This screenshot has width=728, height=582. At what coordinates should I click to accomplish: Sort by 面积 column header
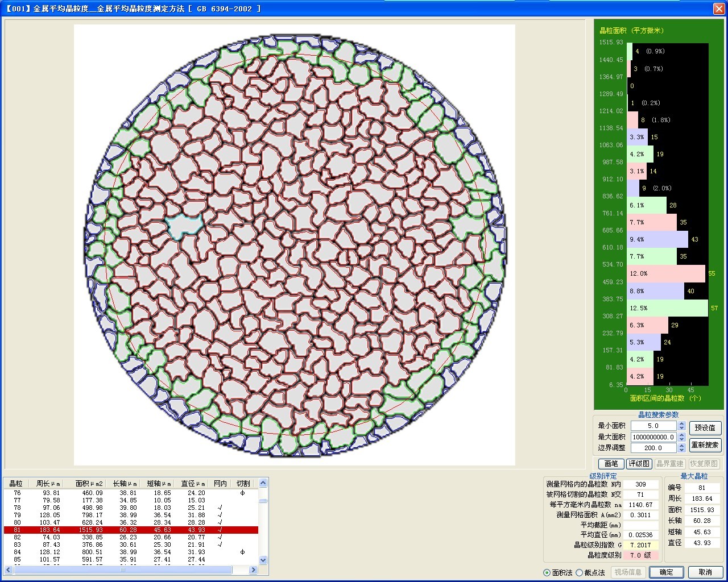tap(89, 484)
